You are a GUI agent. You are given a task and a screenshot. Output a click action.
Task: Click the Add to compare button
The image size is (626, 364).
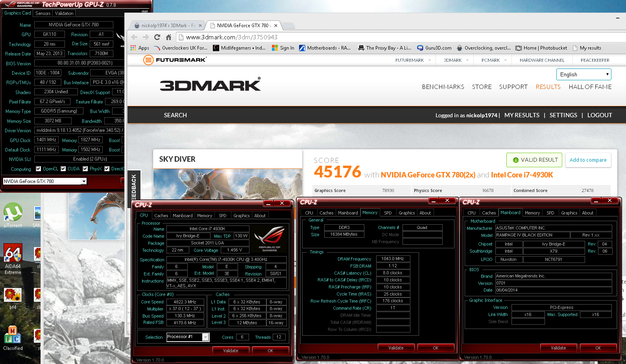(x=588, y=160)
